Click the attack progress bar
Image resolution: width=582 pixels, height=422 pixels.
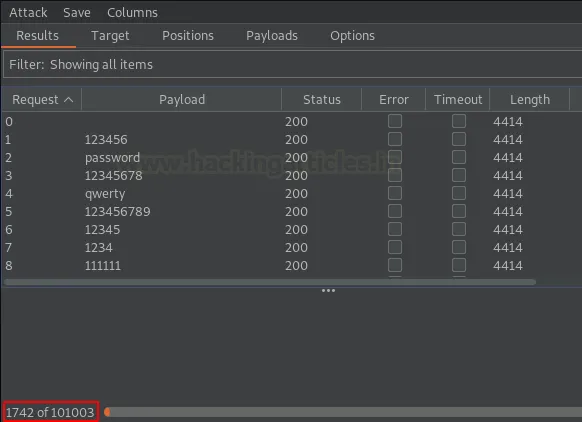pos(343,412)
